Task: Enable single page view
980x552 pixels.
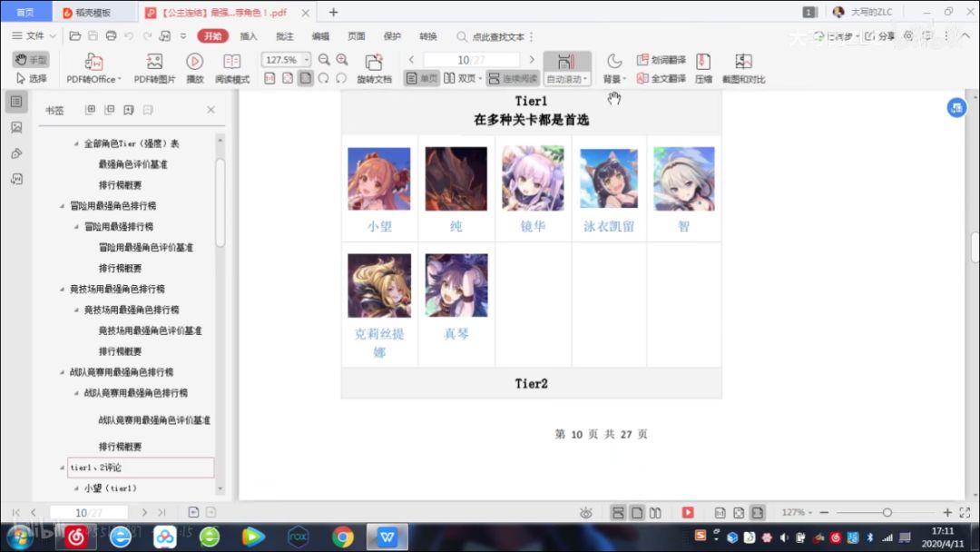Action: [422, 78]
